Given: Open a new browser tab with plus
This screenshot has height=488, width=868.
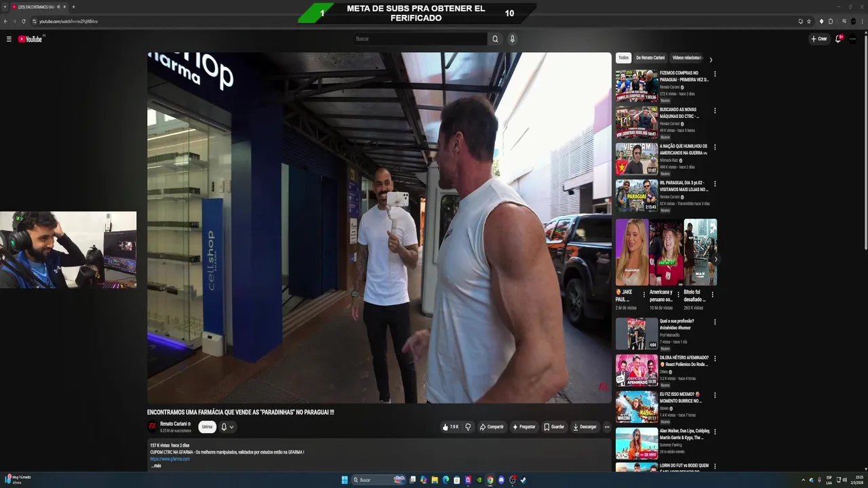Looking at the screenshot, I should click(x=73, y=7).
